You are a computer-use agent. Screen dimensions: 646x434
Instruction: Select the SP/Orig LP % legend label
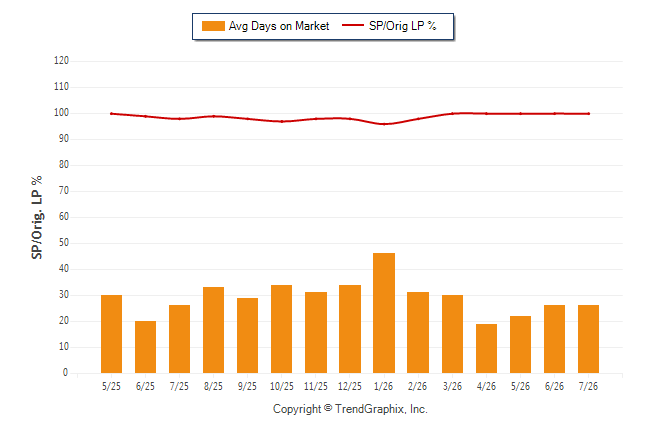(403, 26)
